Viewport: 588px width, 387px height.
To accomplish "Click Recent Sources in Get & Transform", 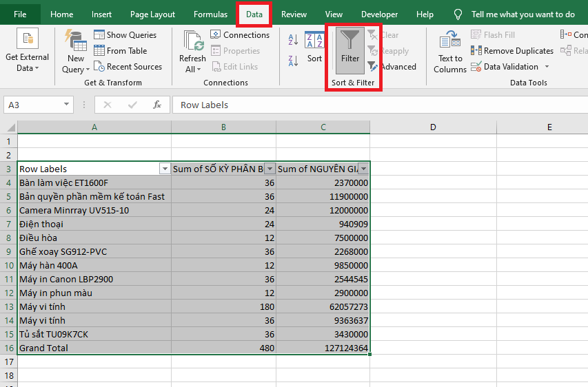I will 128,67.
